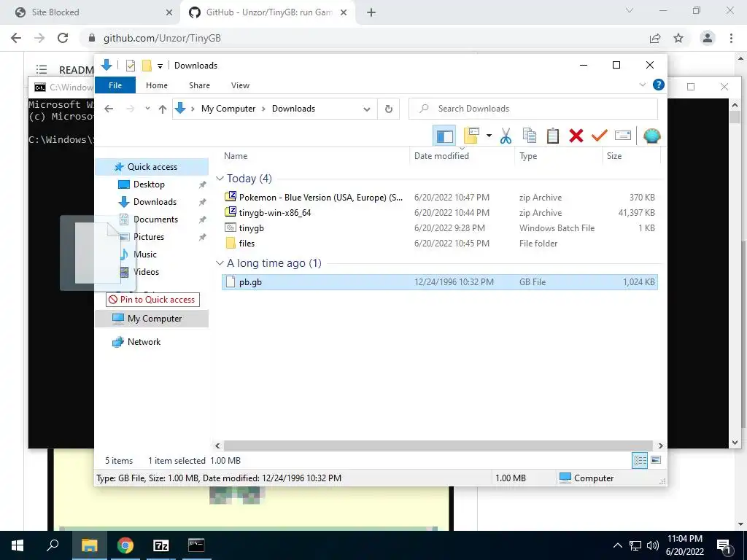Open Customize Quick Access Toolbar dropdown
747x560 pixels.
[160, 66]
